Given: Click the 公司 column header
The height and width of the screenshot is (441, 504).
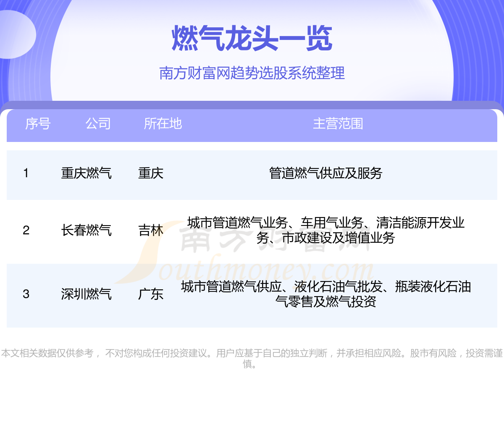Looking at the screenshot, I should click(98, 123).
